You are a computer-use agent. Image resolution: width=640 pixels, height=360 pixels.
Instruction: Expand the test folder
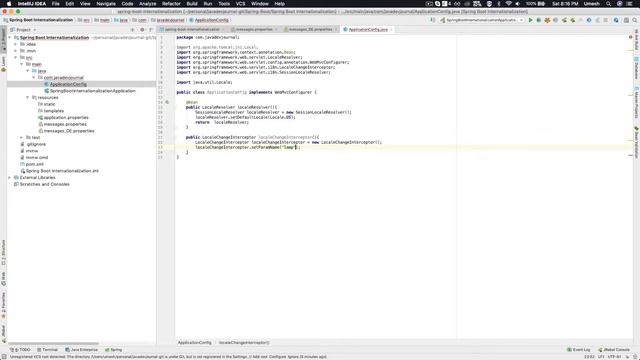[x=22, y=138]
